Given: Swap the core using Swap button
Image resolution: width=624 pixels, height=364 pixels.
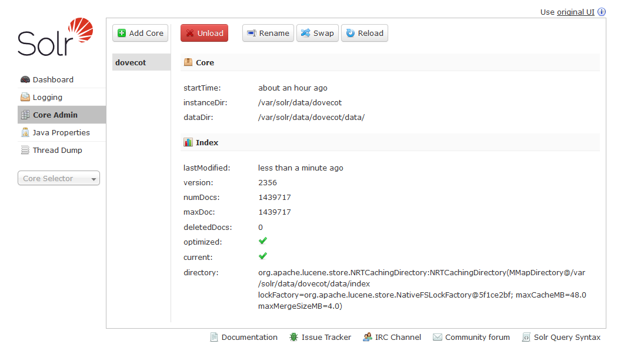Looking at the screenshot, I should click(x=317, y=34).
